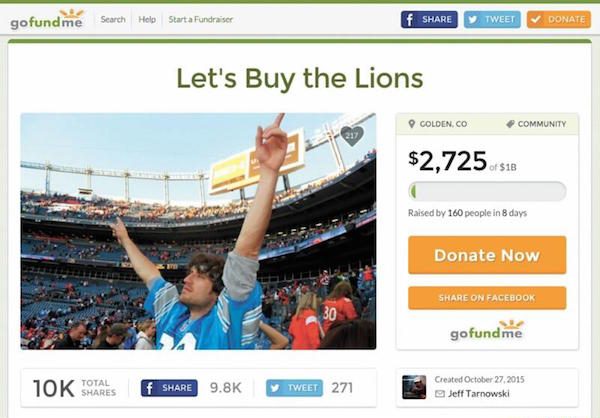Image resolution: width=600 pixels, height=418 pixels.
Task: Open the organizer's profile thumbnail
Action: tap(414, 387)
